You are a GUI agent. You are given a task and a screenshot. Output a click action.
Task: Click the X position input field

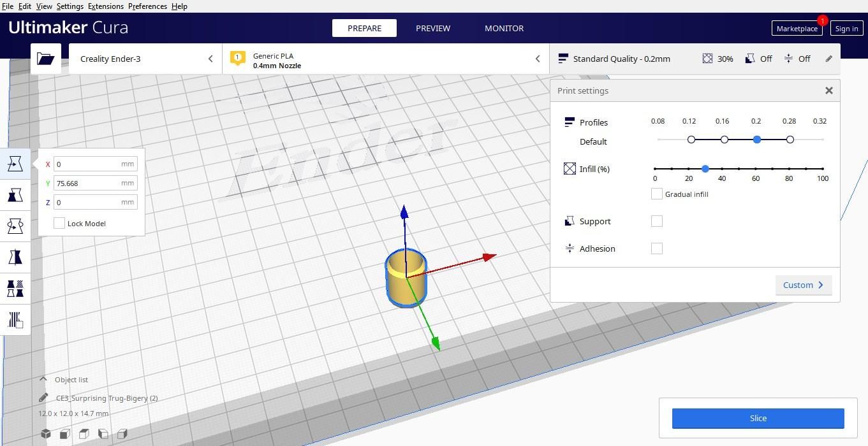tap(96, 164)
